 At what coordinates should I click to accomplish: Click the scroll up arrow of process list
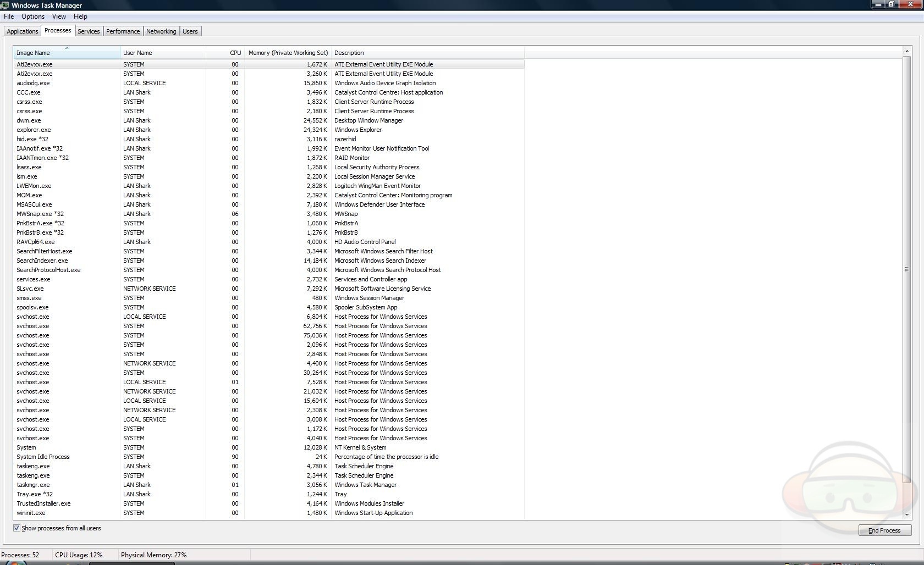(x=906, y=52)
